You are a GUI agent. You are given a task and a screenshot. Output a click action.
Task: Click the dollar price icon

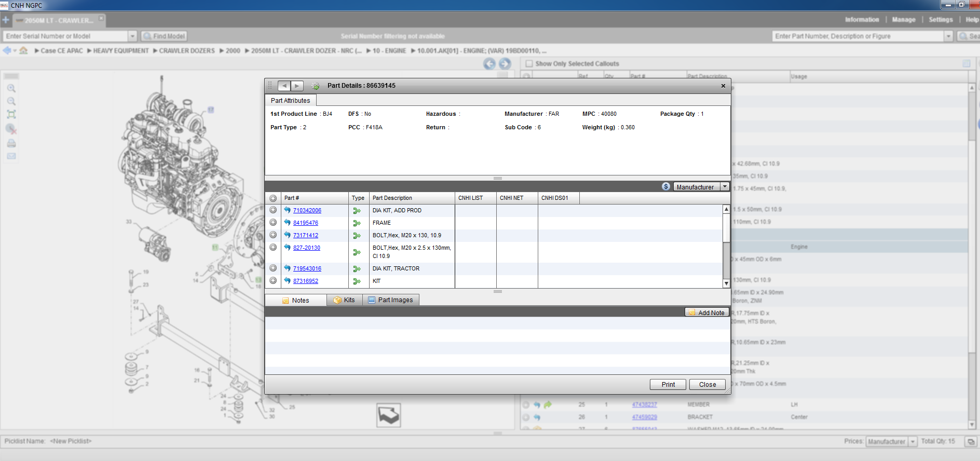(666, 186)
